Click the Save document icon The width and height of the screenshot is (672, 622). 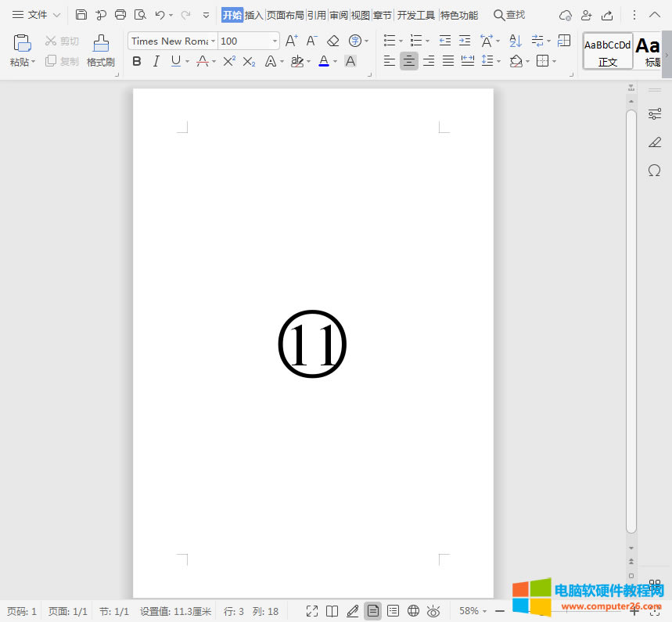81,15
